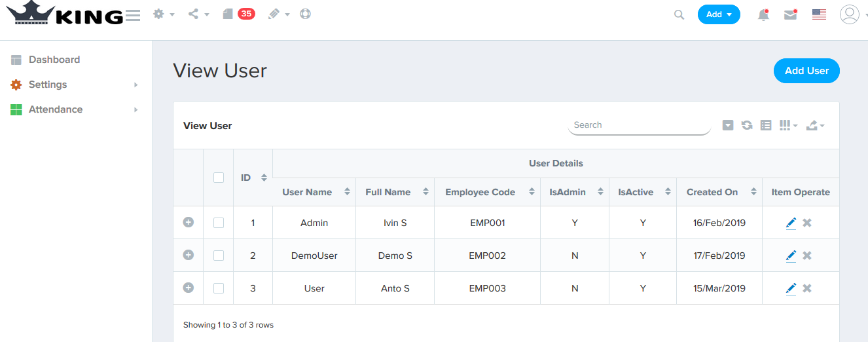Click into the table Search field

tap(638, 125)
